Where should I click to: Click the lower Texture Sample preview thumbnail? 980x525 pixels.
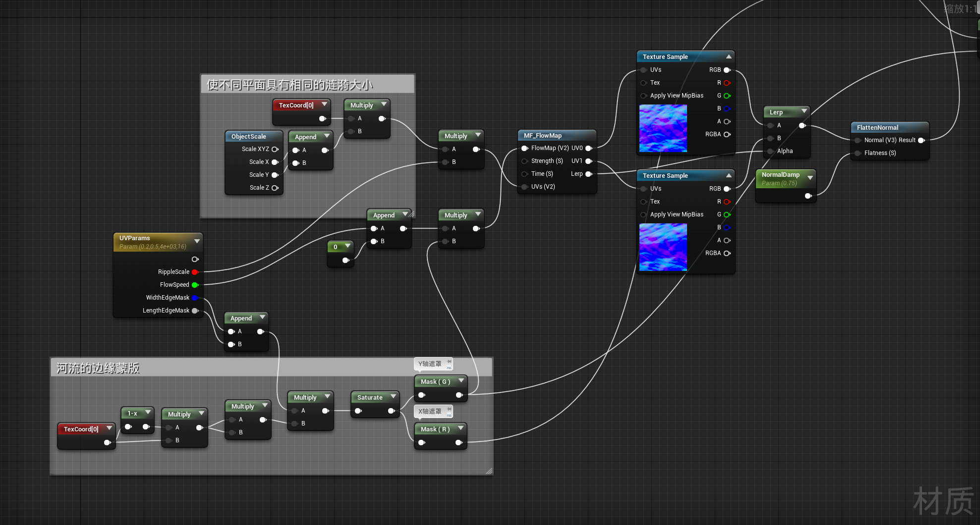tap(663, 247)
